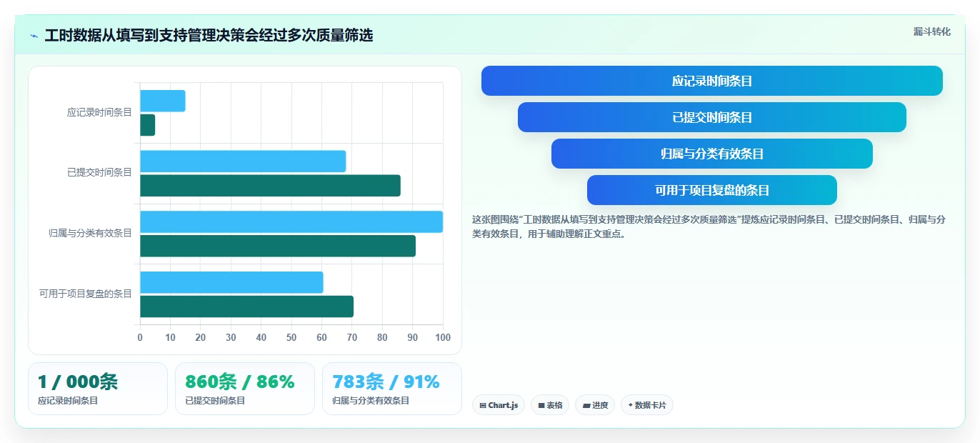980x443 pixels.
Task: Click the dark teal bar for 已提交时间条目
Action: point(270,186)
